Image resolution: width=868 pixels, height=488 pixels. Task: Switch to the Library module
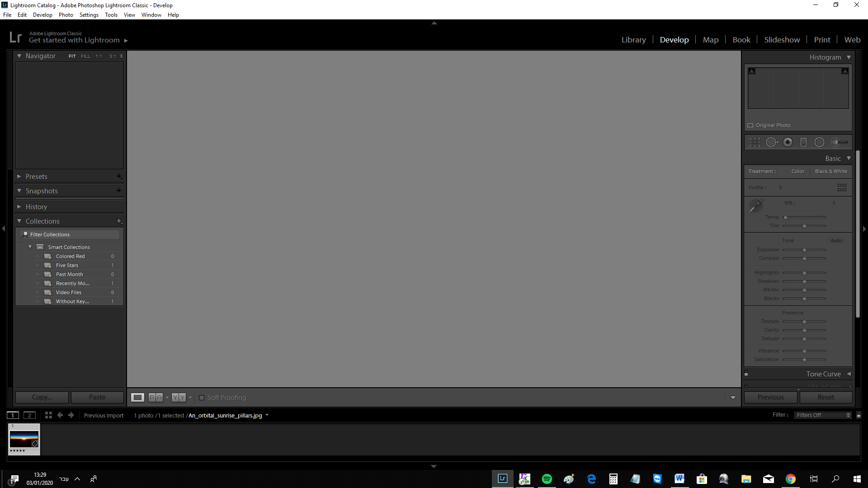[x=633, y=40]
